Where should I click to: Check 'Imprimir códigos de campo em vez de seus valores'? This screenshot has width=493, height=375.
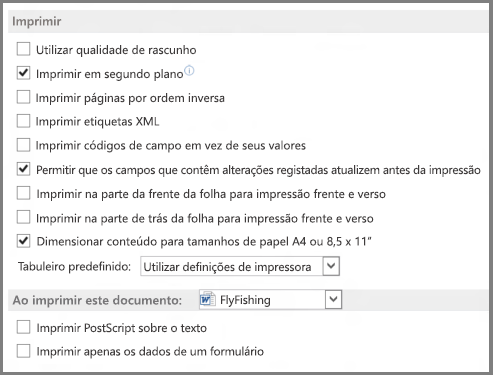pyautogui.click(x=23, y=145)
